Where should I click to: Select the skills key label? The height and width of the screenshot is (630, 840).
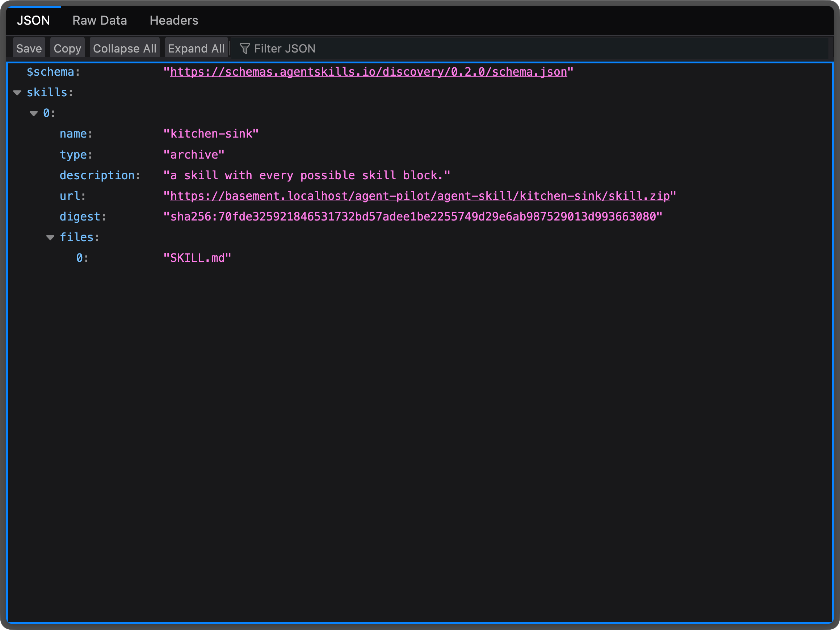(x=47, y=92)
